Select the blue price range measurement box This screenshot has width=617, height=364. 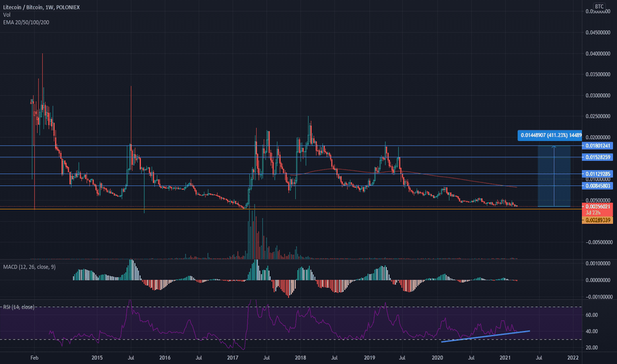coord(554,176)
